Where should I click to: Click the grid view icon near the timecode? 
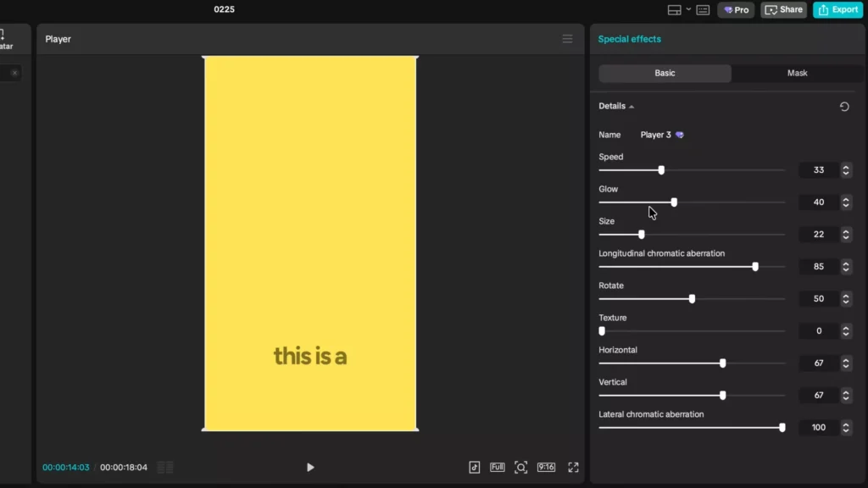(164, 467)
